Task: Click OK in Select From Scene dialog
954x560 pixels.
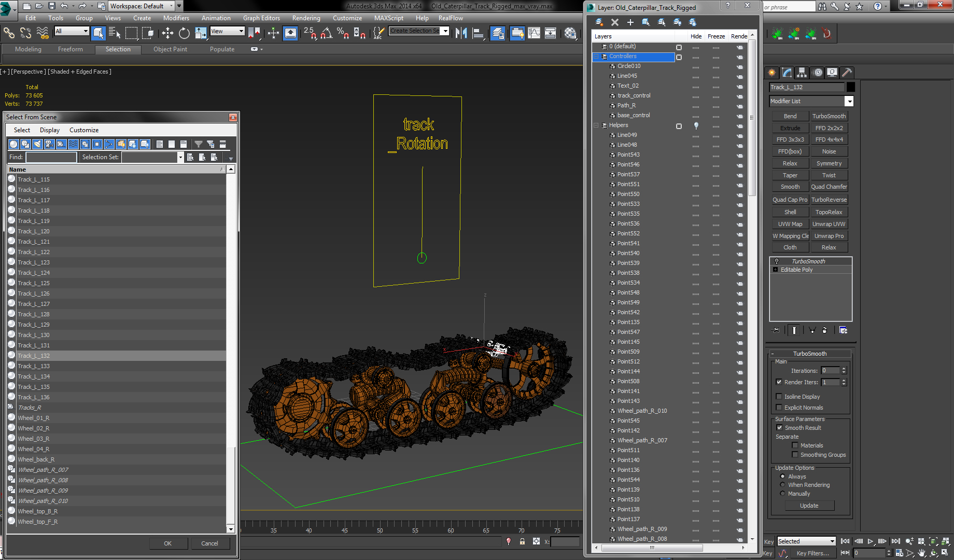Action: pos(167,543)
